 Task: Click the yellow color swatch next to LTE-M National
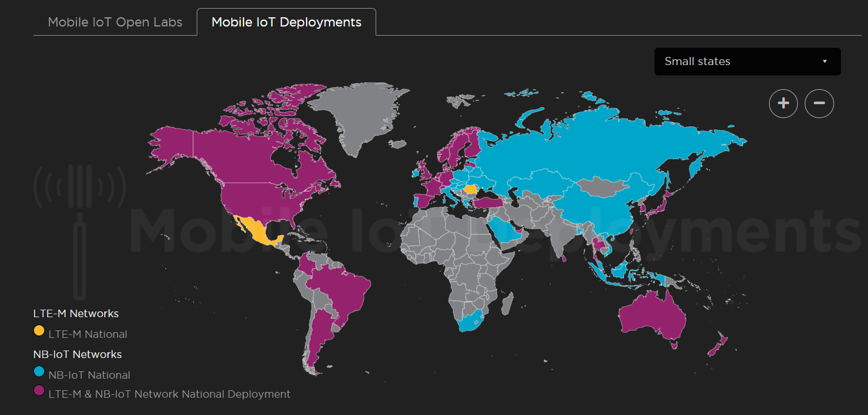pos(39,330)
